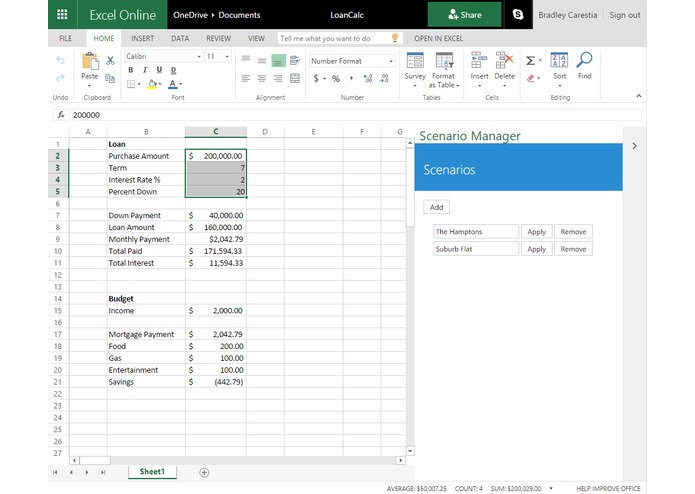Click Add scenario button

[x=437, y=207]
